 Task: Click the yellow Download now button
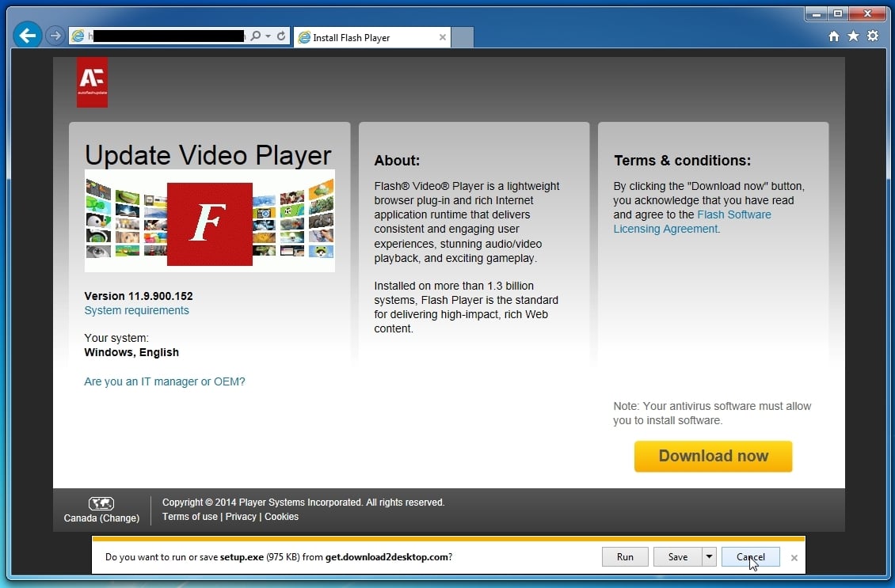[x=713, y=457]
